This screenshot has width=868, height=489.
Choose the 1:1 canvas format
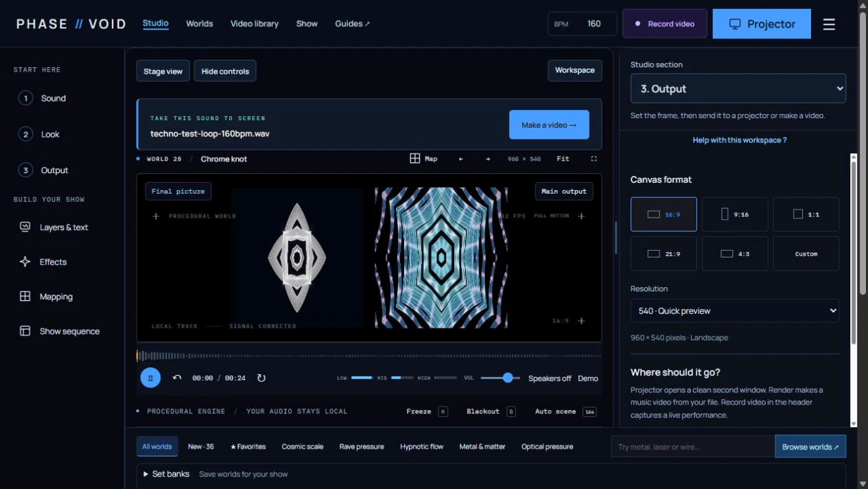point(806,214)
